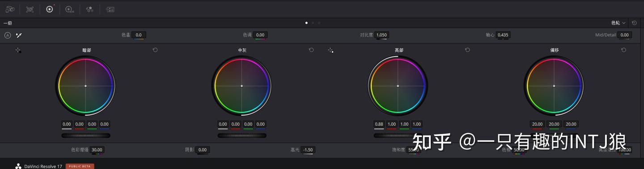Image resolution: width=644 pixels, height=169 pixels.
Task: Click the 阴影 value field 0.00
Action: pyautogui.click(x=202, y=150)
